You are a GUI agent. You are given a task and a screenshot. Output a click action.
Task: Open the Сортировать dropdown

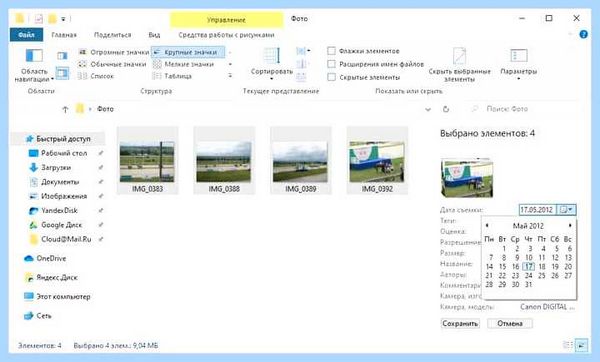click(x=272, y=64)
